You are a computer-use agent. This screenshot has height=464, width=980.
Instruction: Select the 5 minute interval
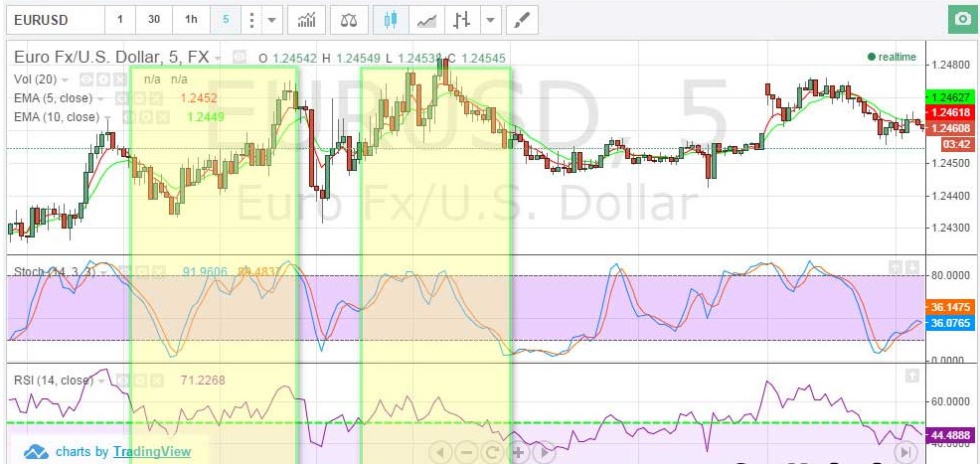[226, 20]
